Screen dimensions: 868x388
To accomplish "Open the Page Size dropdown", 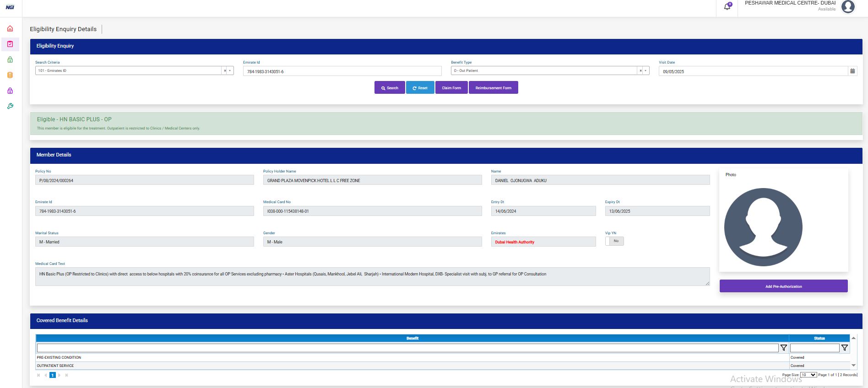I will tap(808, 375).
